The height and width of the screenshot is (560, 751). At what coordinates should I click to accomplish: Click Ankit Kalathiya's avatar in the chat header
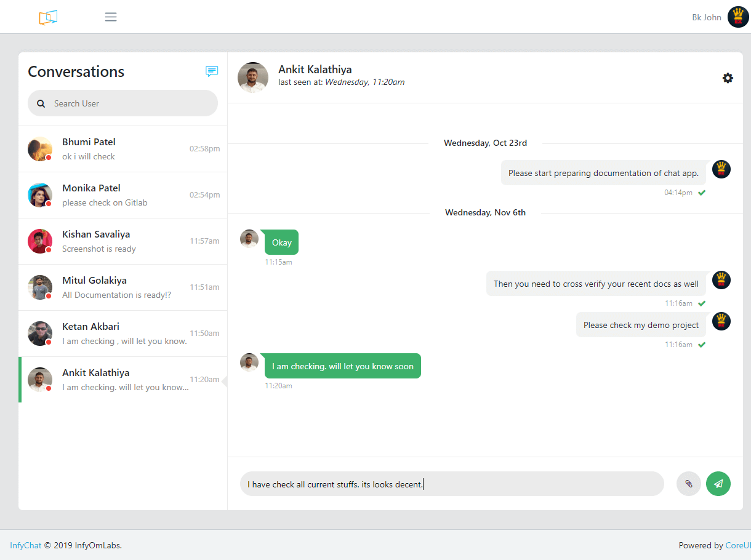[253, 78]
